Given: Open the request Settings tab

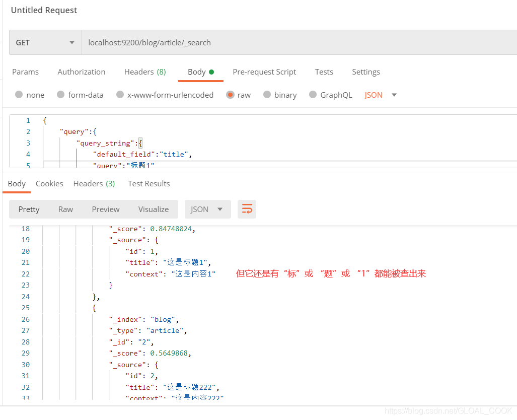Looking at the screenshot, I should click(366, 72).
